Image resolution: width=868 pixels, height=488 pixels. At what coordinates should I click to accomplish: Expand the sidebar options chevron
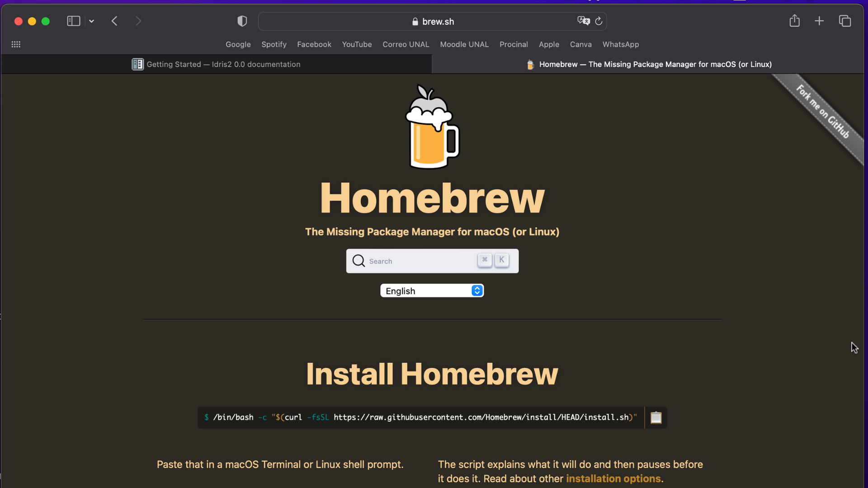pyautogui.click(x=91, y=21)
